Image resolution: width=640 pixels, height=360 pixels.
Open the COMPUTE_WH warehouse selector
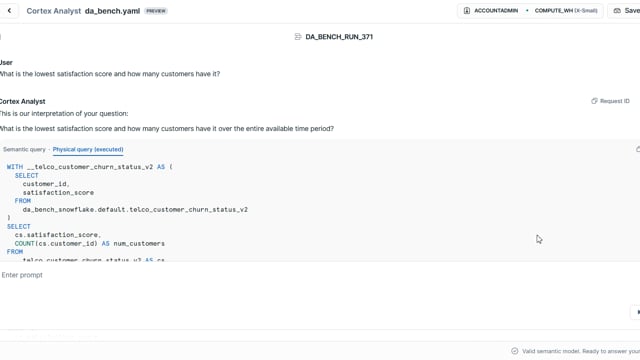click(566, 11)
